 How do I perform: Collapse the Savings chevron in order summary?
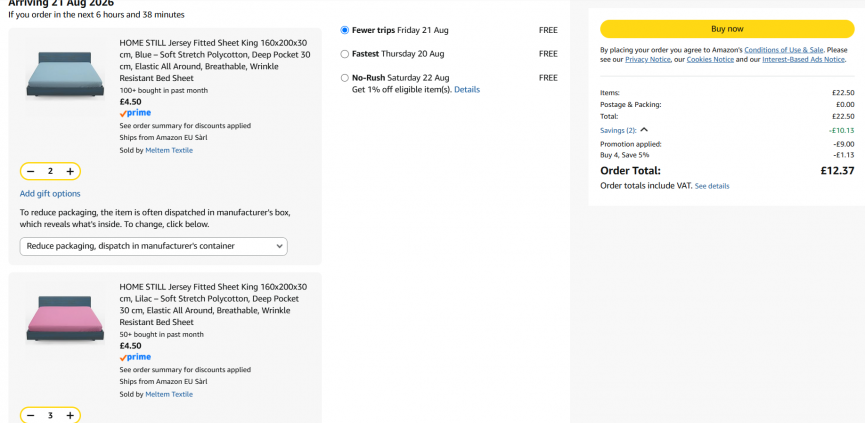(x=644, y=130)
